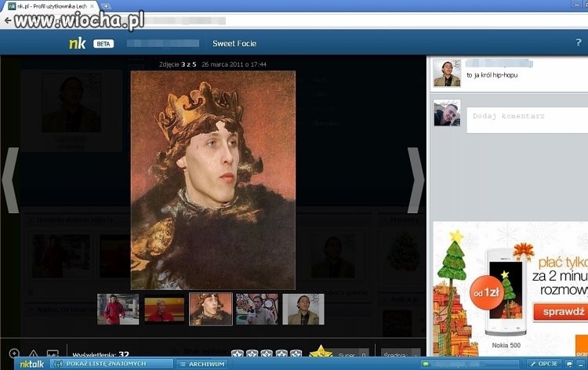
Task: Select the graffiti wall photo thumbnail
Action: (x=257, y=310)
